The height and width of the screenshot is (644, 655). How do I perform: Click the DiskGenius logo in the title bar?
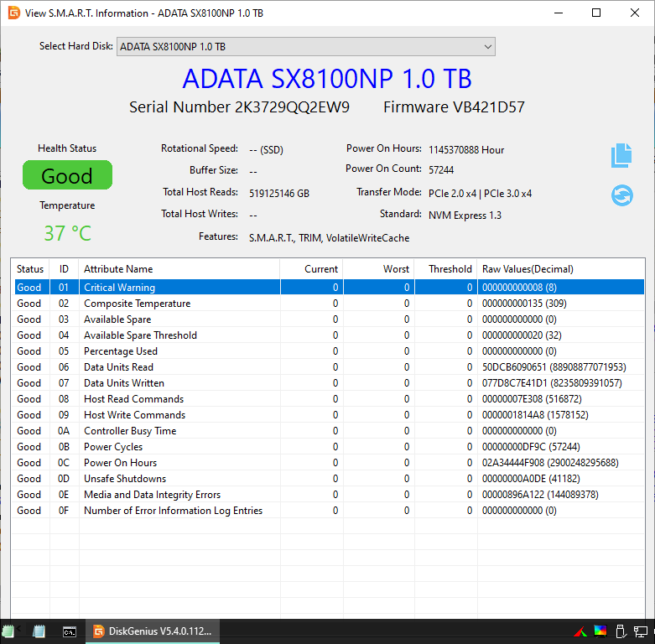[13, 13]
